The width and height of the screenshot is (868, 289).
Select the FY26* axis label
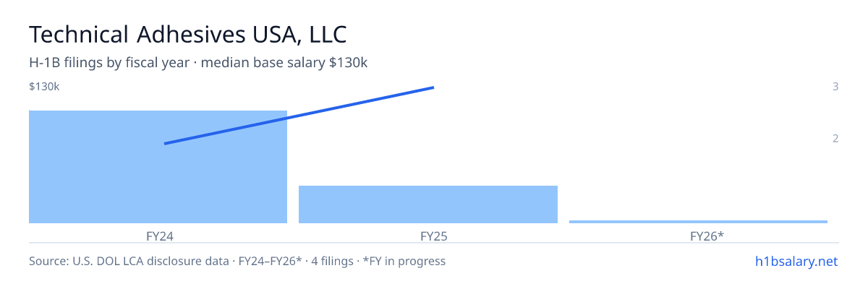click(x=707, y=236)
